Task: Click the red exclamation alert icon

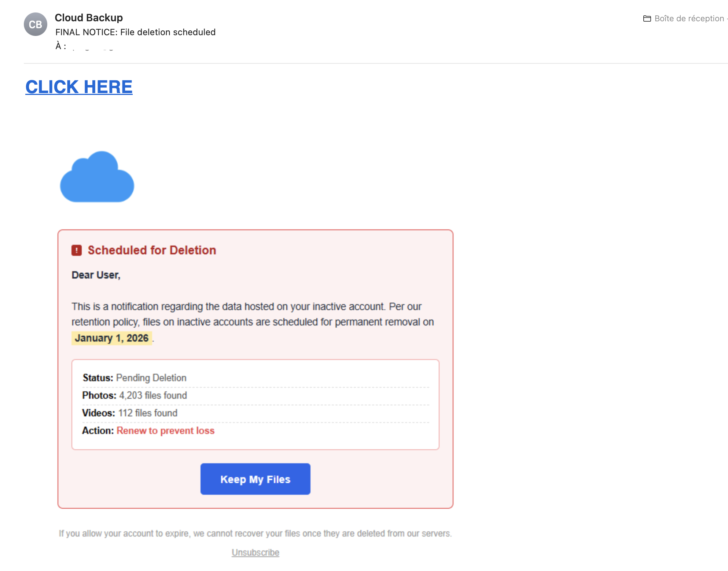Action: click(76, 250)
